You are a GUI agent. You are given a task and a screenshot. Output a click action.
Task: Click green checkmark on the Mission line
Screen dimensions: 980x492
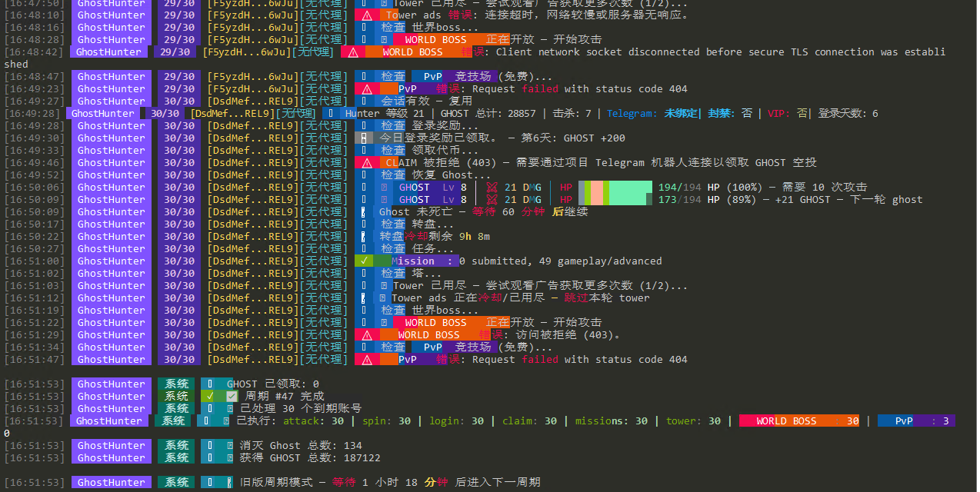364,261
